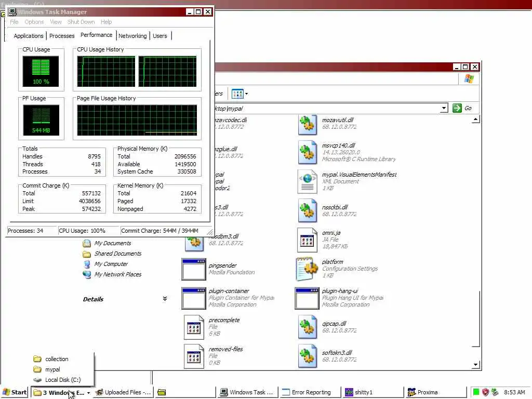This screenshot has width=532, height=399.
Task: Click the CPU Usage 100 % meter
Action: tap(41, 72)
